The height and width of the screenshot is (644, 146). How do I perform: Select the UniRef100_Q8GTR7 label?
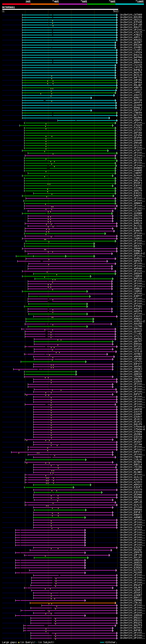[x=131, y=341]
